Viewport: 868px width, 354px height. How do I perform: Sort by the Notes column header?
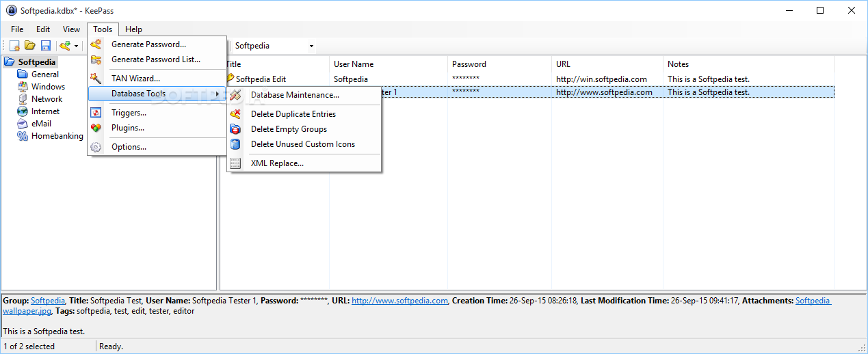pos(749,64)
